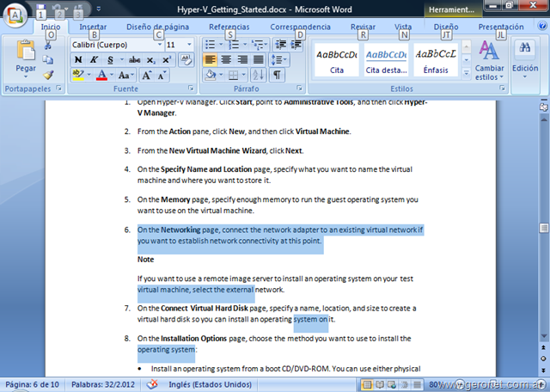The height and width of the screenshot is (392, 550).
Task: Open the Borders dropdown arrow
Action: click(244, 75)
